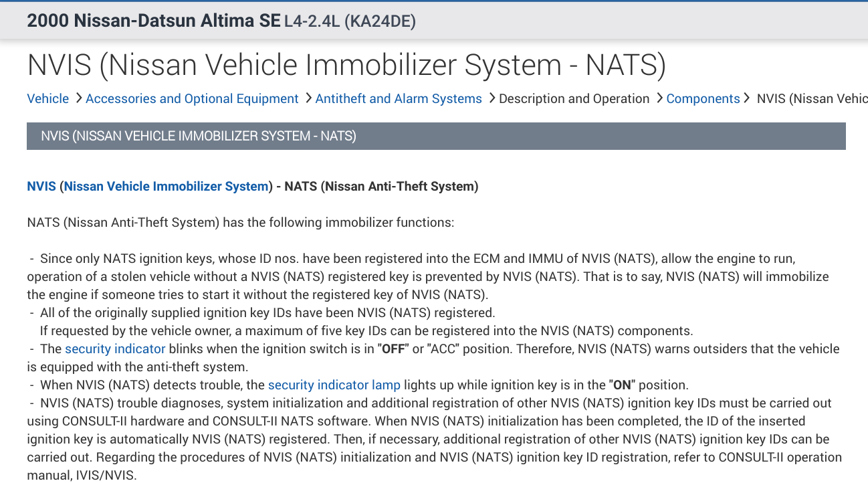The image size is (868, 483).
Task: Click the 2000 Nissan-Datsun Altima SE vehicle title
Action: [153, 21]
